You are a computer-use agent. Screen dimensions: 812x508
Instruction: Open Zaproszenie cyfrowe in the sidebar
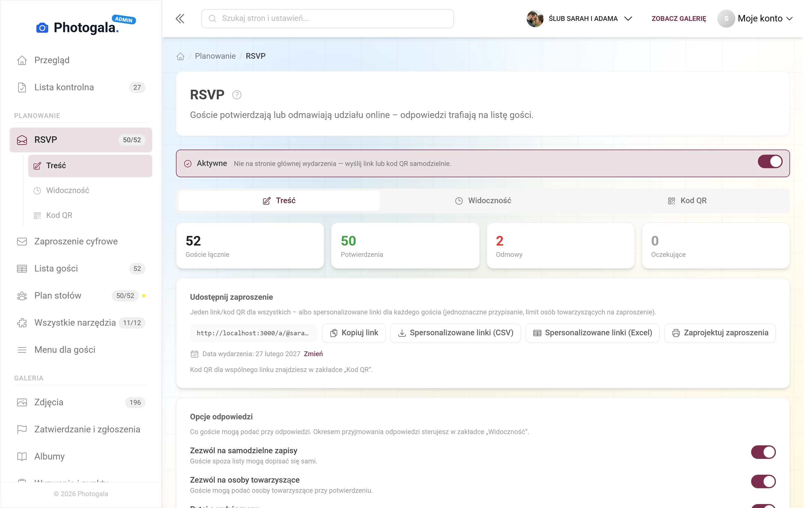pos(81,241)
